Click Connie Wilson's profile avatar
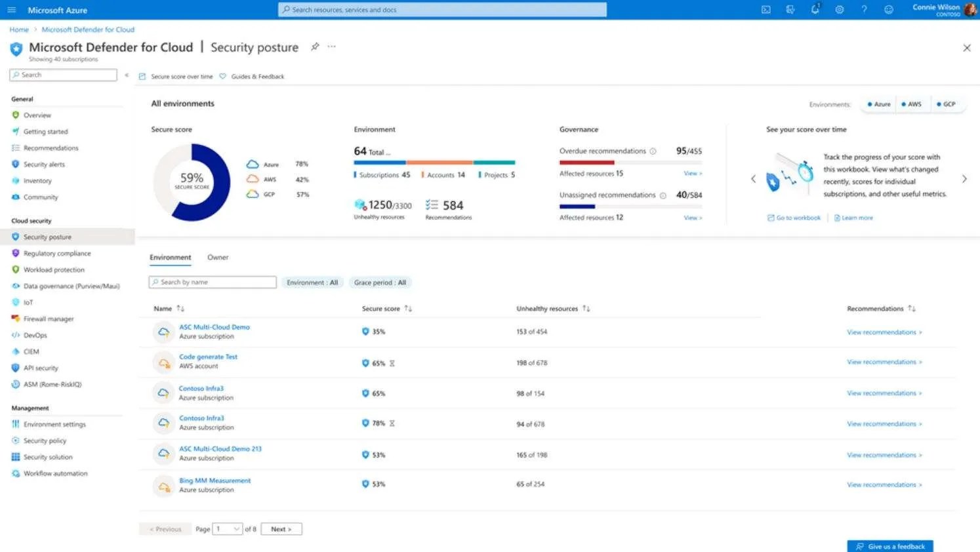The image size is (980, 552). click(x=971, y=10)
